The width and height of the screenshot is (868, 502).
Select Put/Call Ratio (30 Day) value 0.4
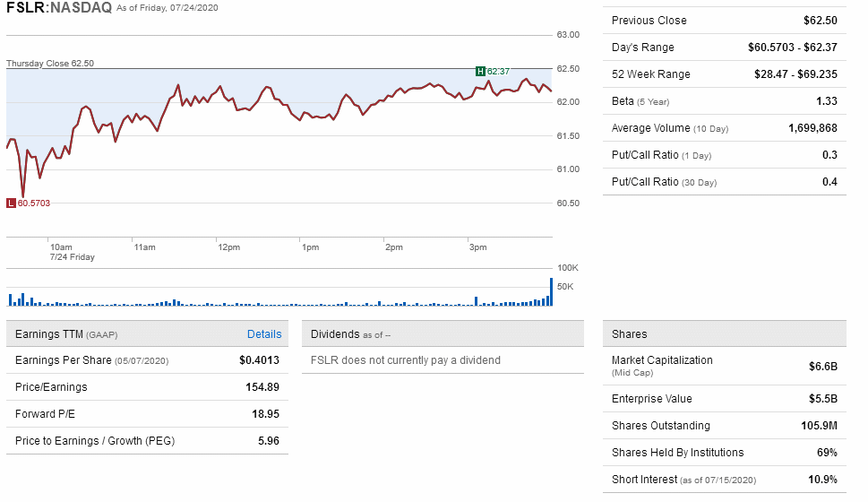829,182
